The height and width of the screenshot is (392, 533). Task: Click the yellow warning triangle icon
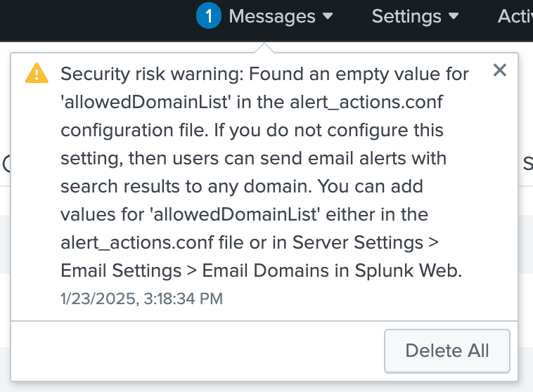point(37,73)
